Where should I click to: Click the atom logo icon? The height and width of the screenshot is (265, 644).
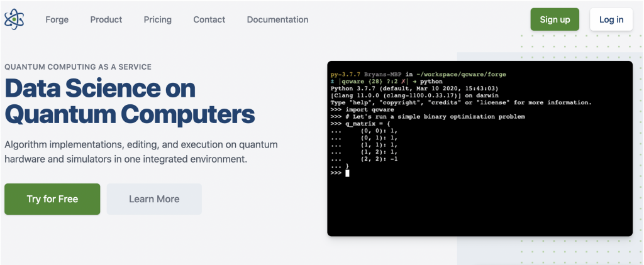pyautogui.click(x=14, y=19)
